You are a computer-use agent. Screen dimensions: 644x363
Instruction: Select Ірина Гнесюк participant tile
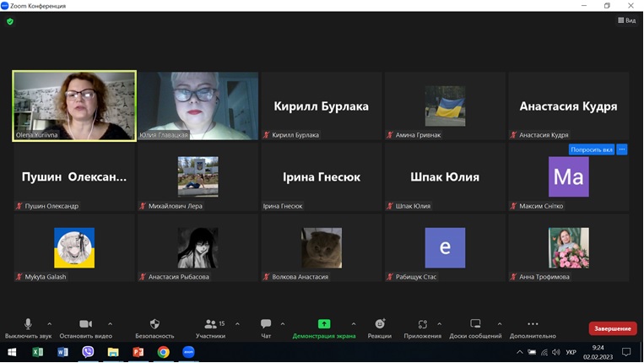[x=322, y=177]
